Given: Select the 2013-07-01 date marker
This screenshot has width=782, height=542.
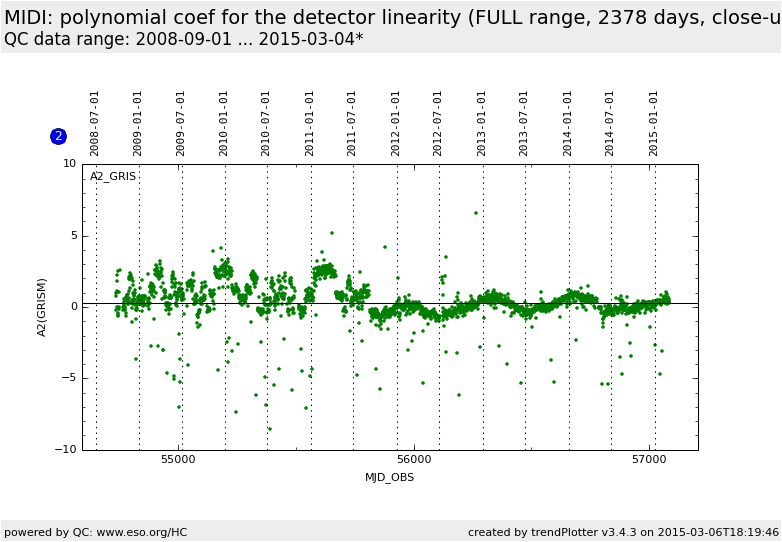Looking at the screenshot, I should pyautogui.click(x=524, y=123).
